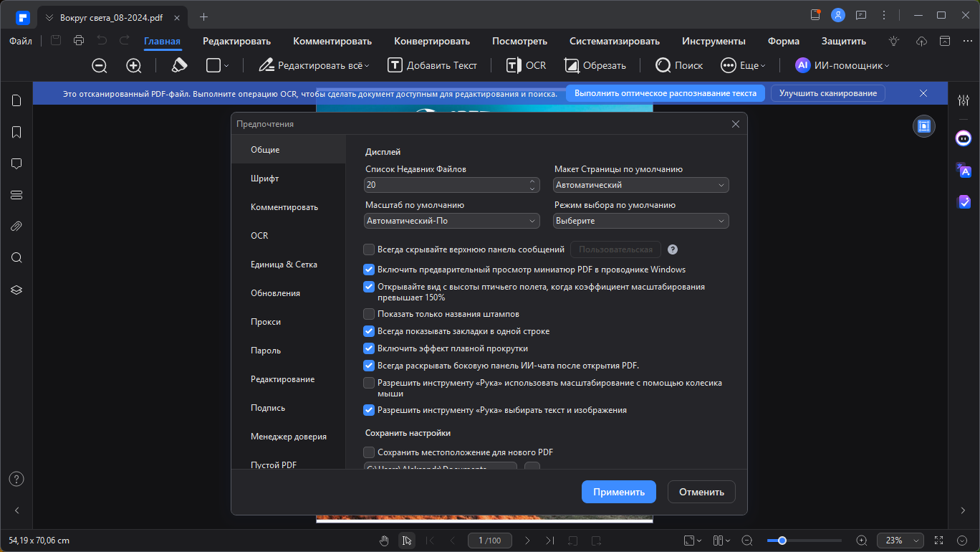
Task: Click the Улучшить сканирование button
Action: point(828,93)
